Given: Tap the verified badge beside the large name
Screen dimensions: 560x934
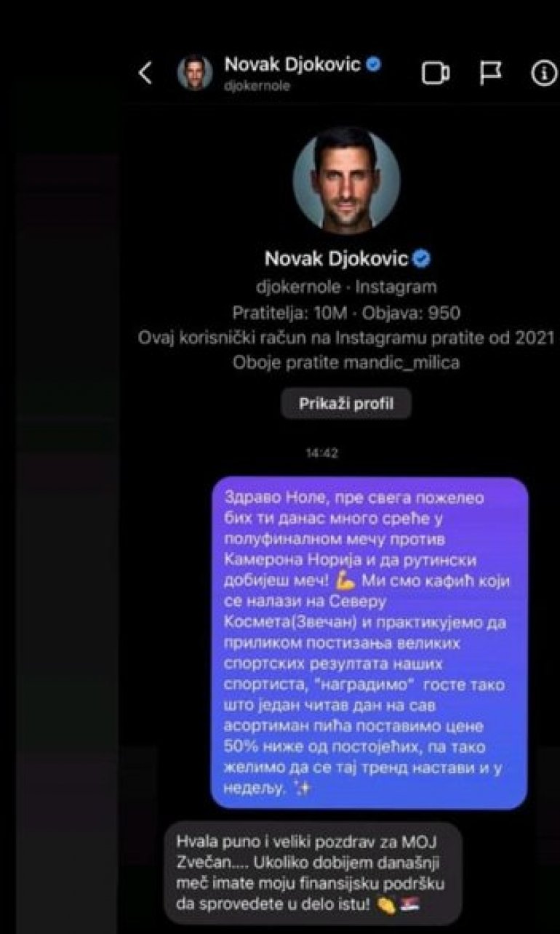Looking at the screenshot, I should pos(423,259).
